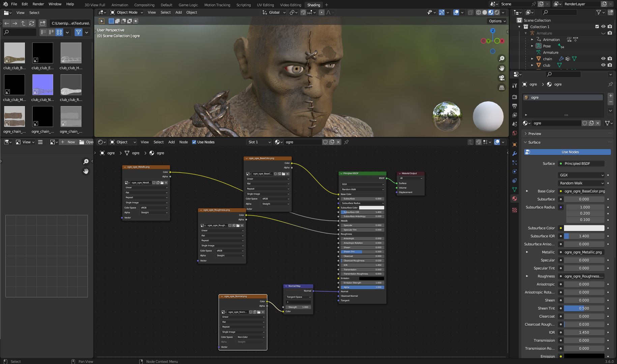Open the File menu
This screenshot has height=364, width=617.
[x=14, y=4]
